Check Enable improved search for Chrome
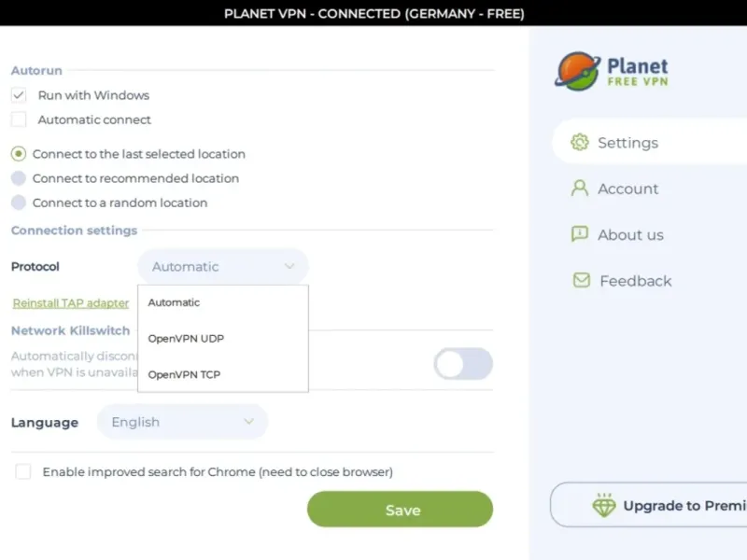747x560 pixels. (x=22, y=471)
